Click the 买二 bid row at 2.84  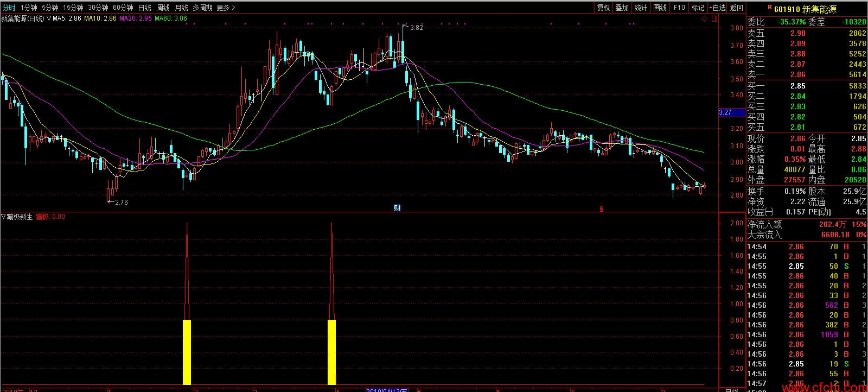point(807,96)
